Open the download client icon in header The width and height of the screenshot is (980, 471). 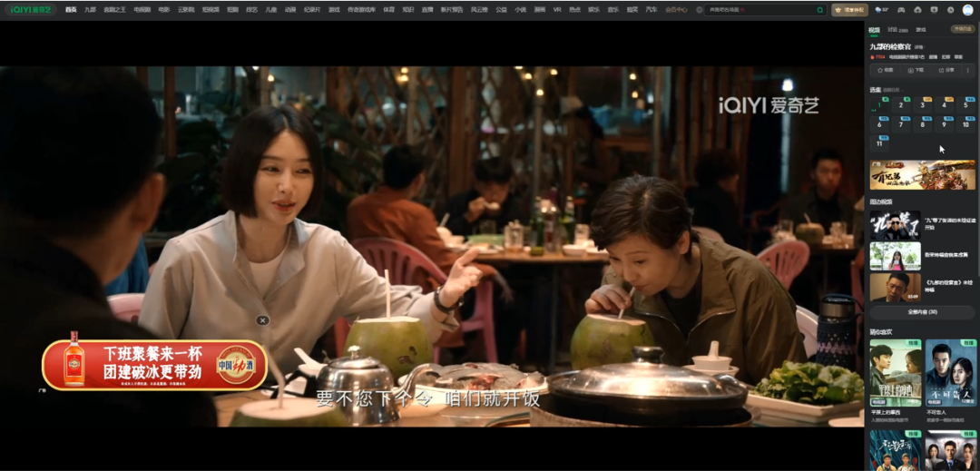[934, 10]
